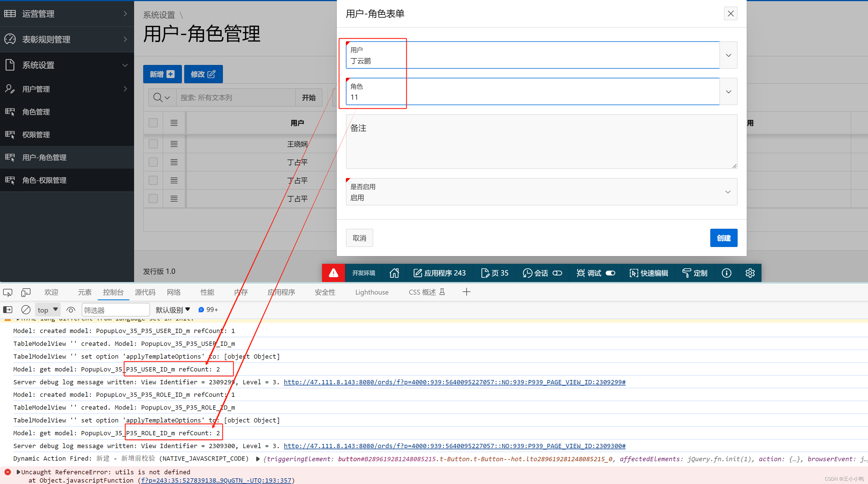Open the 欢迎 tab
The height and width of the screenshot is (484, 868).
coord(51,292)
